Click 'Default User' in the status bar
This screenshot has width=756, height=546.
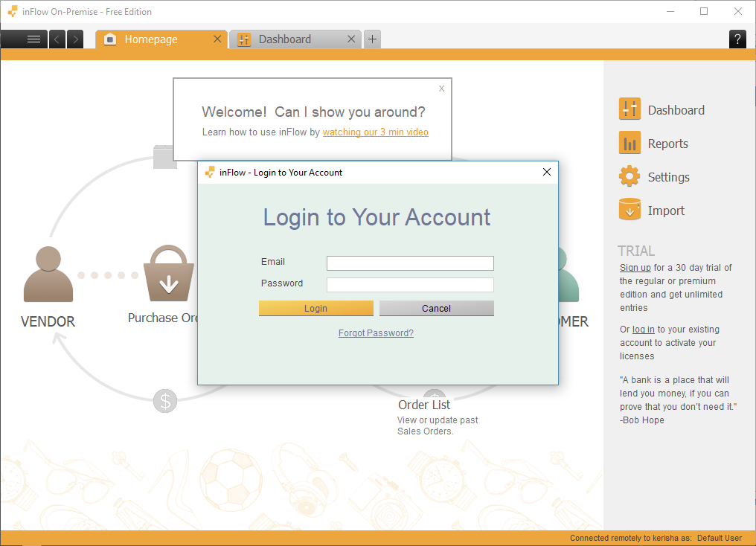[720, 538]
